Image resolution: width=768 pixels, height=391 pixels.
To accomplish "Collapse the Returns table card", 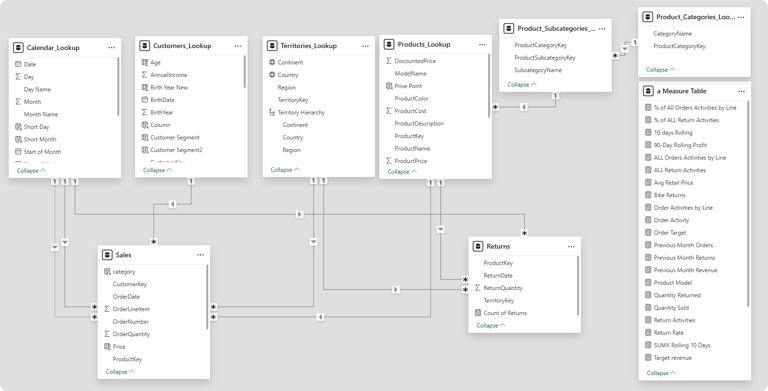I will (491, 325).
